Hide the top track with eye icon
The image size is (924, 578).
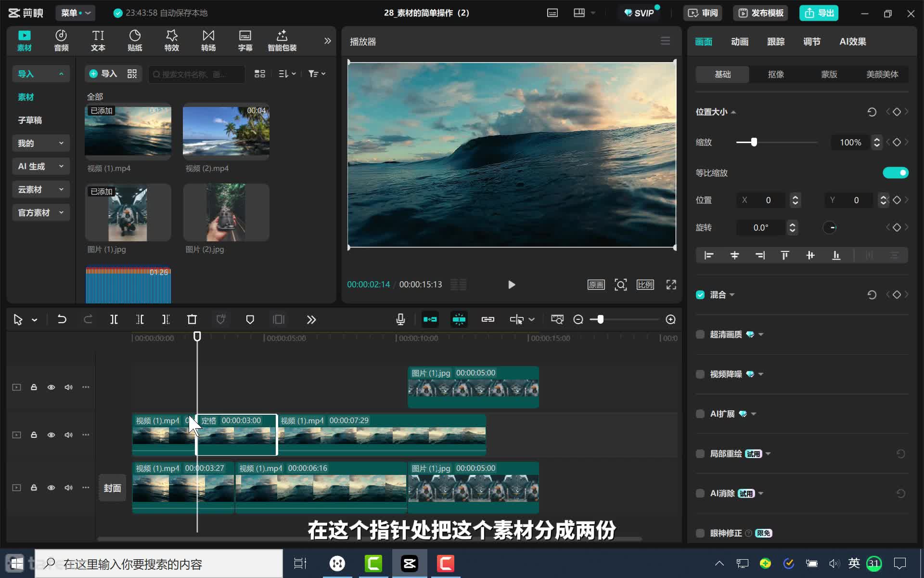pos(51,387)
